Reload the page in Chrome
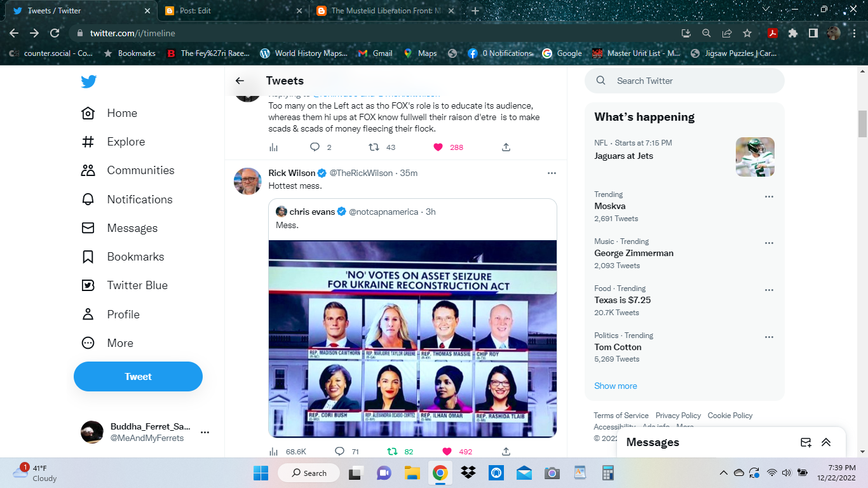This screenshot has height=488, width=868. click(55, 33)
